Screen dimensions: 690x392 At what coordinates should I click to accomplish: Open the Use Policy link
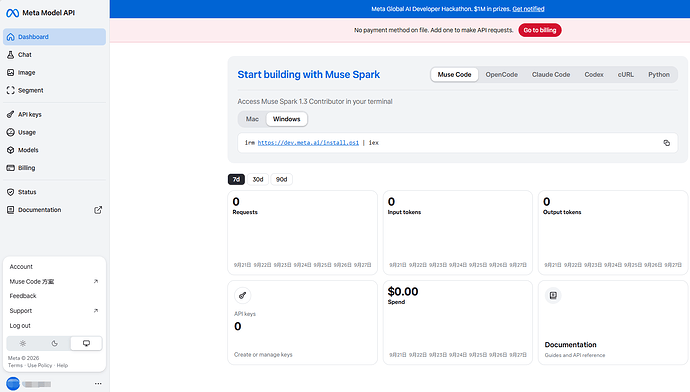(x=40, y=365)
